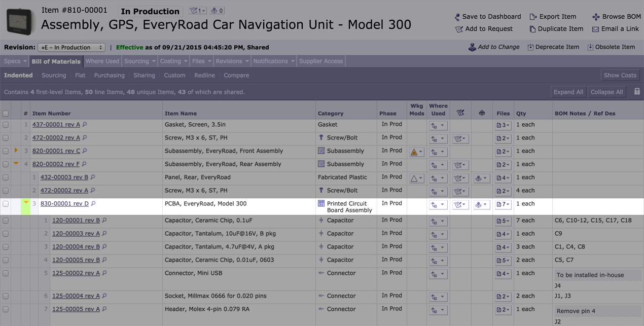644x326 pixels.
Task: Collapse the 830-00001 PCBA row
Action: pyautogui.click(x=26, y=203)
